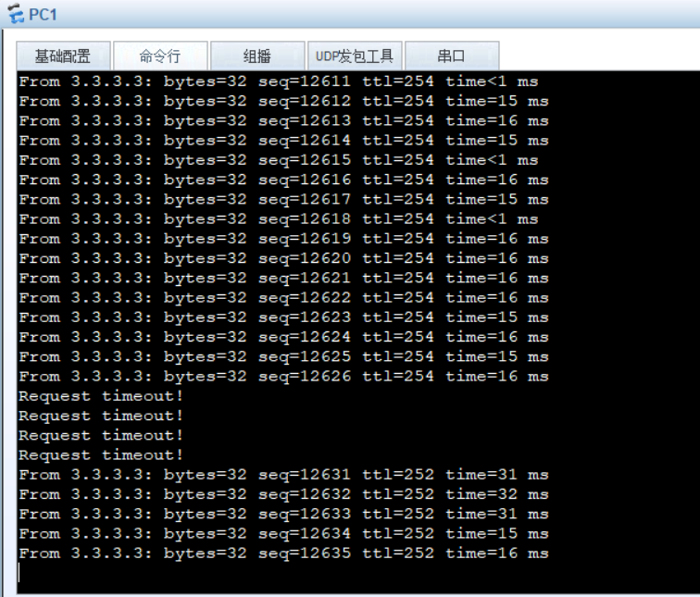Image resolution: width=700 pixels, height=597 pixels.
Task: Click the ping reply line seq=12611
Action: tap(279, 81)
